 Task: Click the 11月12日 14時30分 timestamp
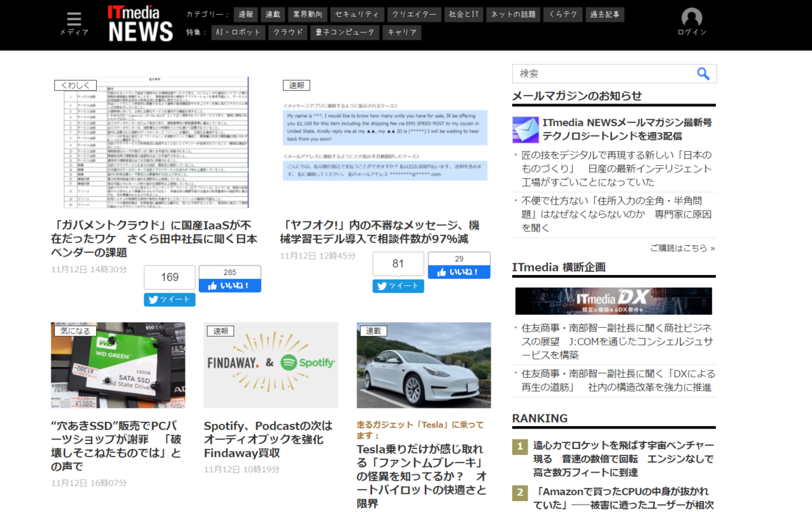coord(89,270)
